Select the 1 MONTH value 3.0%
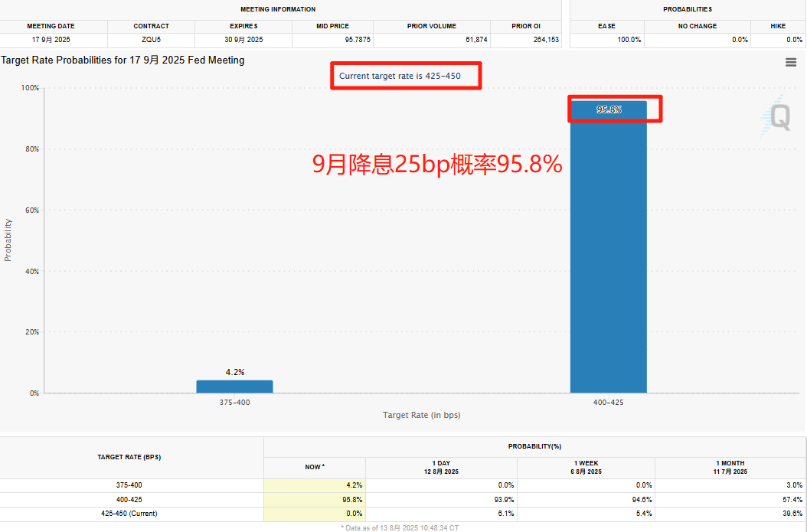807x532 pixels. (x=794, y=485)
